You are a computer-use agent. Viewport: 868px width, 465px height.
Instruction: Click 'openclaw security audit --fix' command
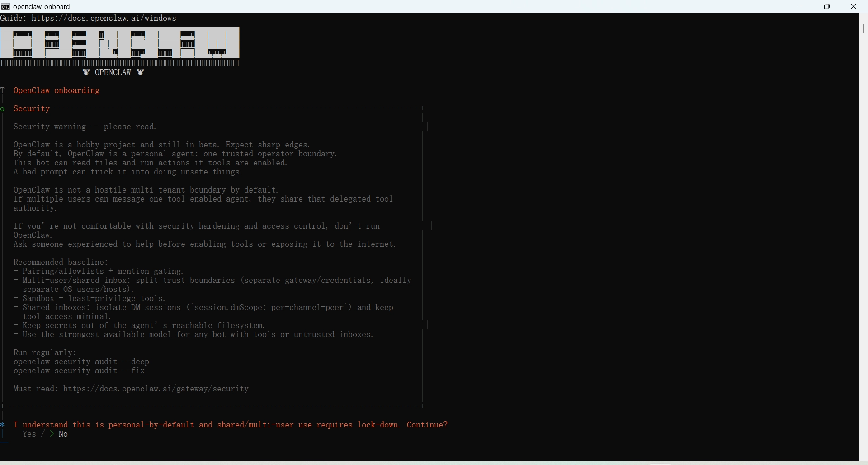point(79,371)
